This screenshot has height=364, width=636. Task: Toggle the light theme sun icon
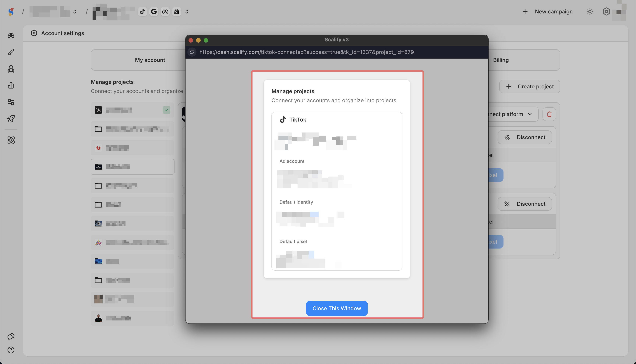pyautogui.click(x=589, y=12)
